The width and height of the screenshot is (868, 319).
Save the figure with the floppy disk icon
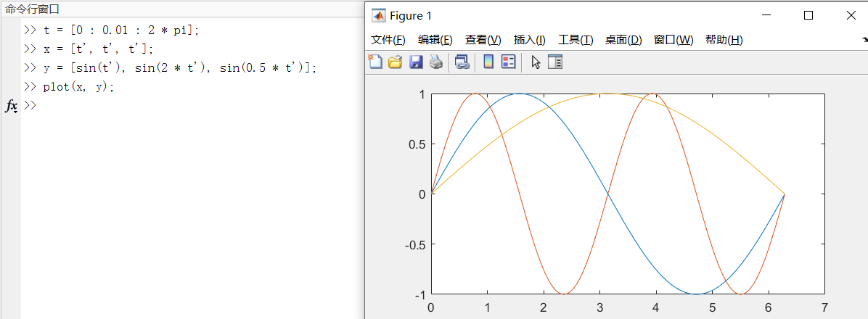click(416, 62)
